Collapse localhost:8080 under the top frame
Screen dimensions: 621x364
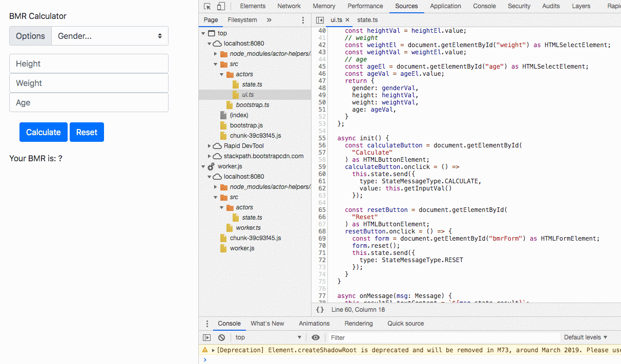210,44
